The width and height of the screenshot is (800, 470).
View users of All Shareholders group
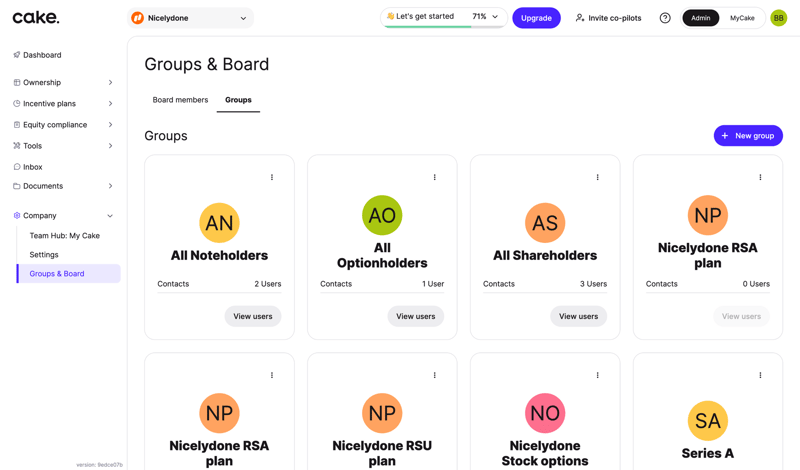click(578, 316)
